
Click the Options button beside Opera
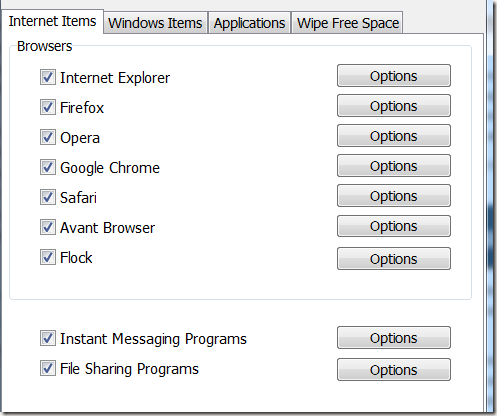(394, 136)
